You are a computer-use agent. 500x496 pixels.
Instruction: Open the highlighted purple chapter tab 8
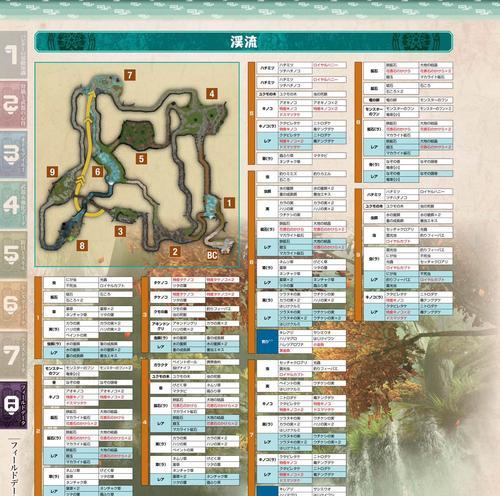(x=13, y=405)
